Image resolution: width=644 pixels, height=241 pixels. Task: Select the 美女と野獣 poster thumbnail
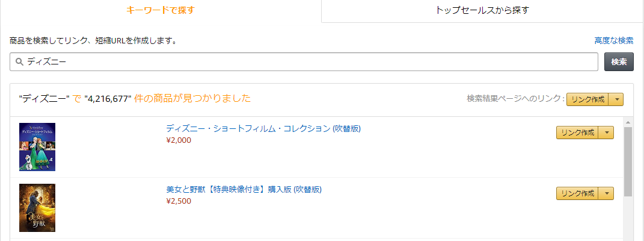coord(37,208)
